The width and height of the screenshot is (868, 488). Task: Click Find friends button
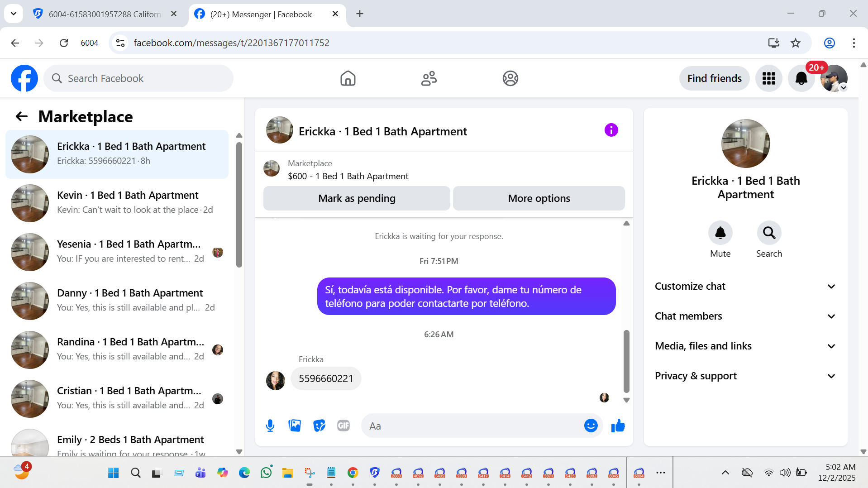(x=714, y=78)
